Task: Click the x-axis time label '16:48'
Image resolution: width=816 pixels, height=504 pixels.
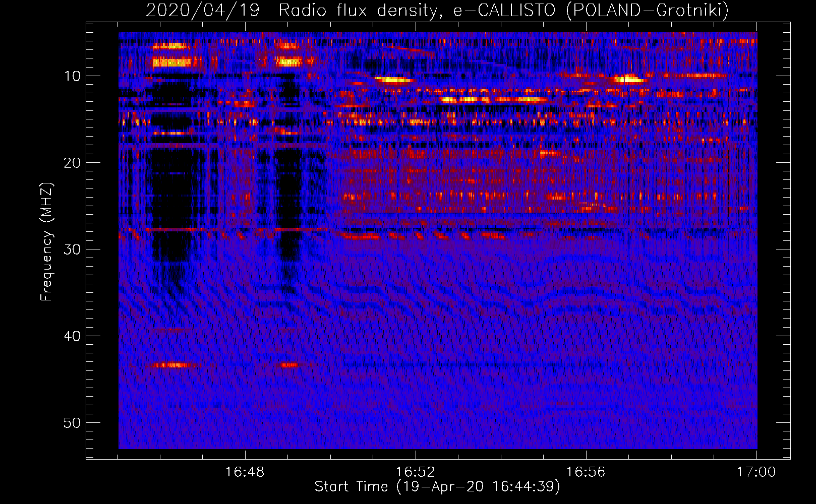Action: tap(245, 472)
